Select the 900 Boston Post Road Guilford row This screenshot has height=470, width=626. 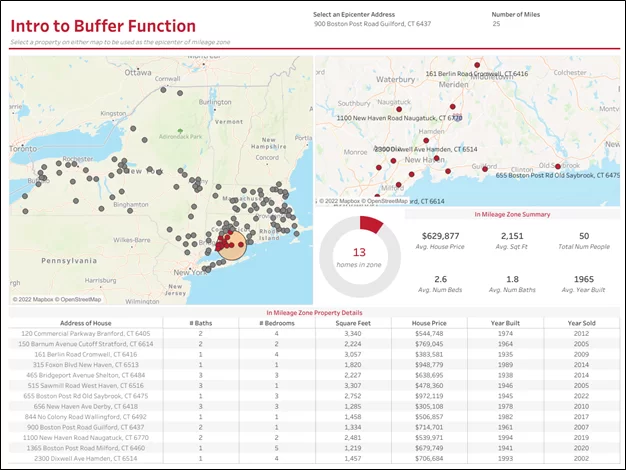click(314, 427)
